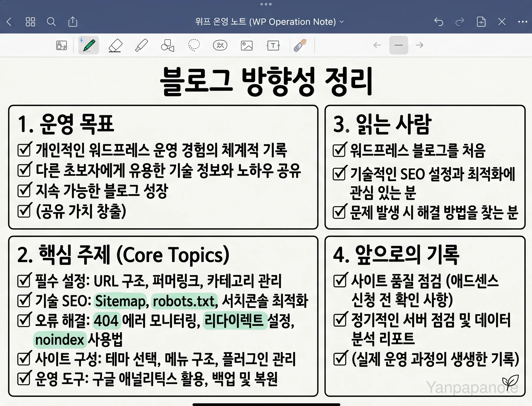Tap the checkbox beside 운영 도구: 구글 애널리틱스
The image size is (532, 406).
(x=24, y=378)
